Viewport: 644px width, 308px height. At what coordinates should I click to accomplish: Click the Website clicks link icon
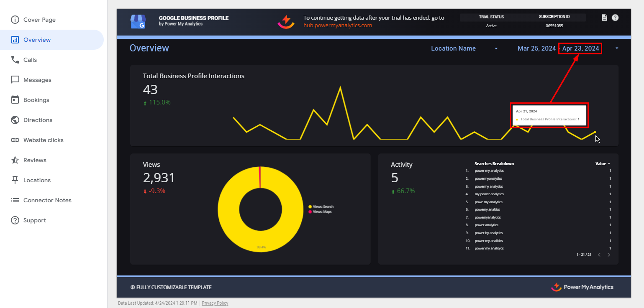(15, 140)
